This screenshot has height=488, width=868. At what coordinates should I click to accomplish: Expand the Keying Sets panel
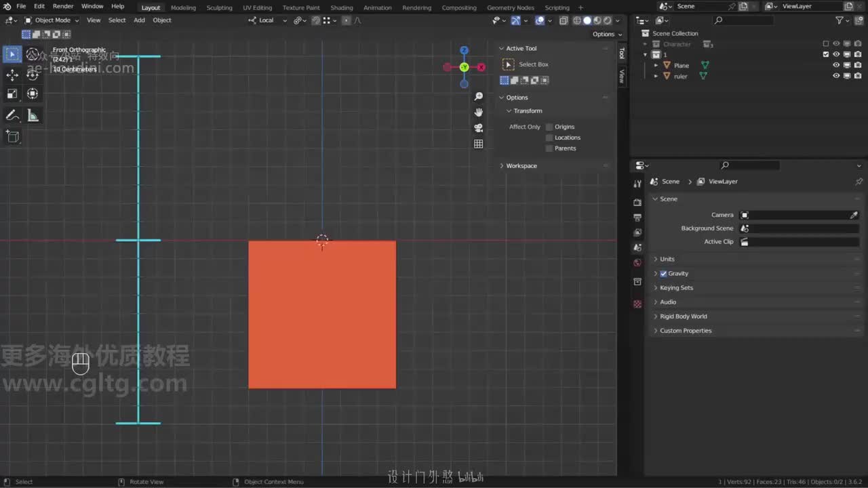coord(676,288)
